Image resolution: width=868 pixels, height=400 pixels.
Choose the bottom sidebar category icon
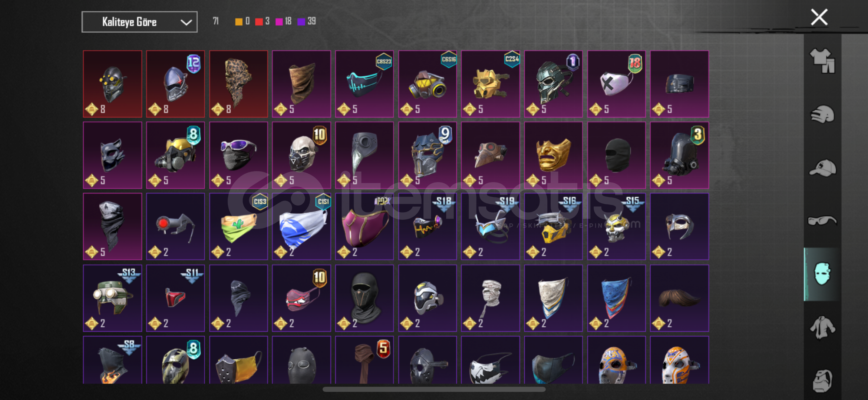[822, 380]
